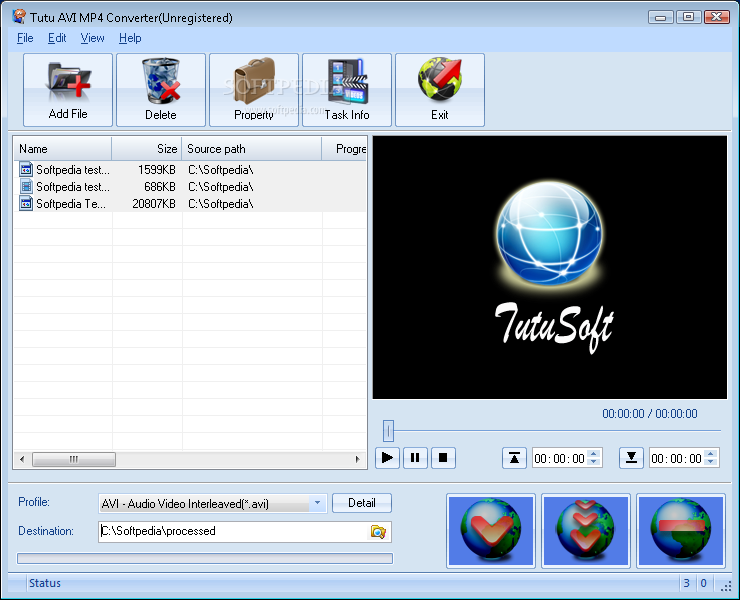Click the file list scroll right arrow
Image resolution: width=740 pixels, height=600 pixels.
point(358,459)
